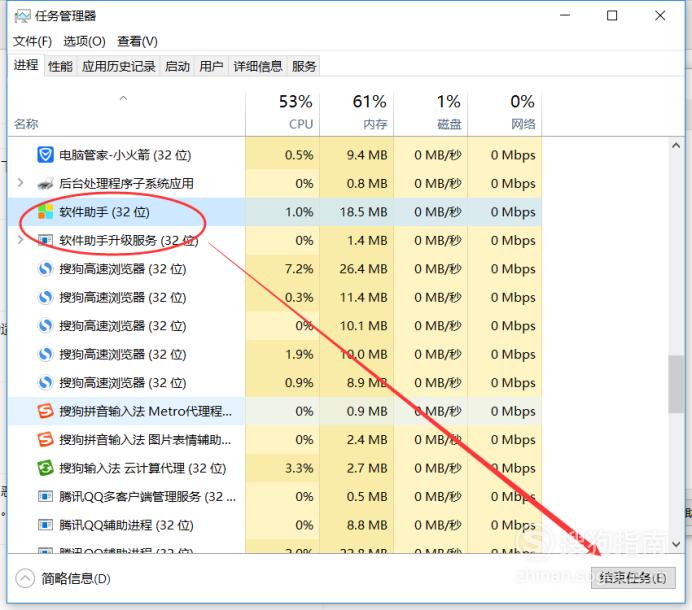The width and height of the screenshot is (692, 610).
Task: Switch to the 进程 tab
Action: tap(26, 65)
